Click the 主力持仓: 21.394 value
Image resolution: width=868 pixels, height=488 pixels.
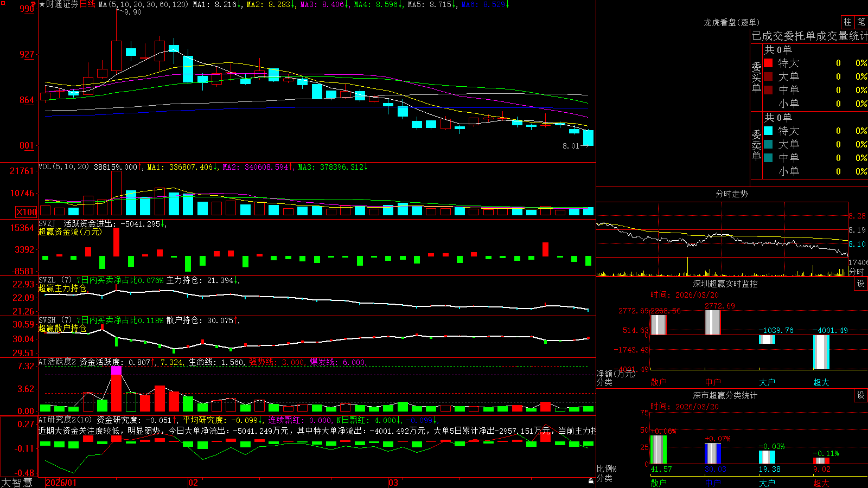(202, 280)
